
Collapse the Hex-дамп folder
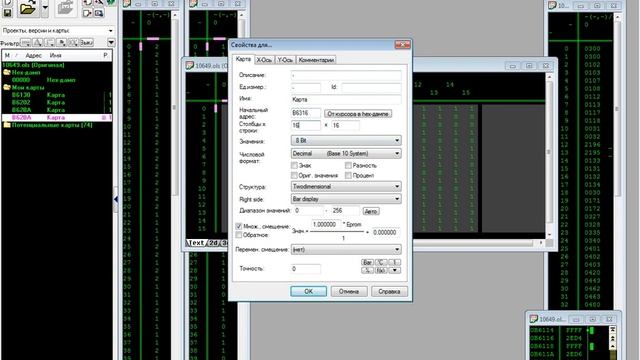click(x=7, y=73)
